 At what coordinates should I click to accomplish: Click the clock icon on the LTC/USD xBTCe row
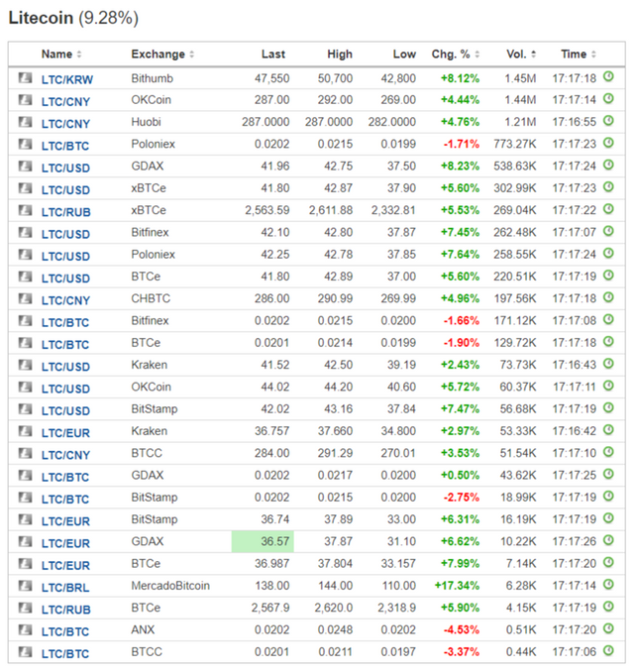tap(608, 187)
